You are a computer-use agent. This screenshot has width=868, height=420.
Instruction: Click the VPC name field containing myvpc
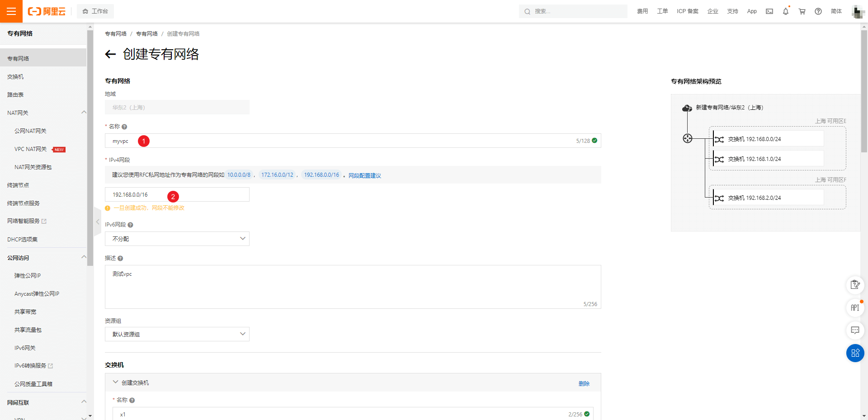point(353,141)
